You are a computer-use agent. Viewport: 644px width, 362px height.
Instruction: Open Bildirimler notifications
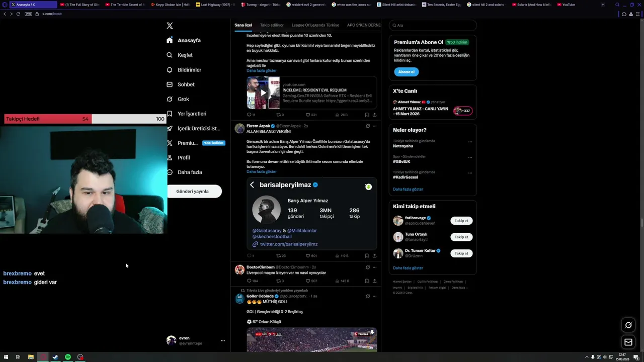[x=184, y=70]
